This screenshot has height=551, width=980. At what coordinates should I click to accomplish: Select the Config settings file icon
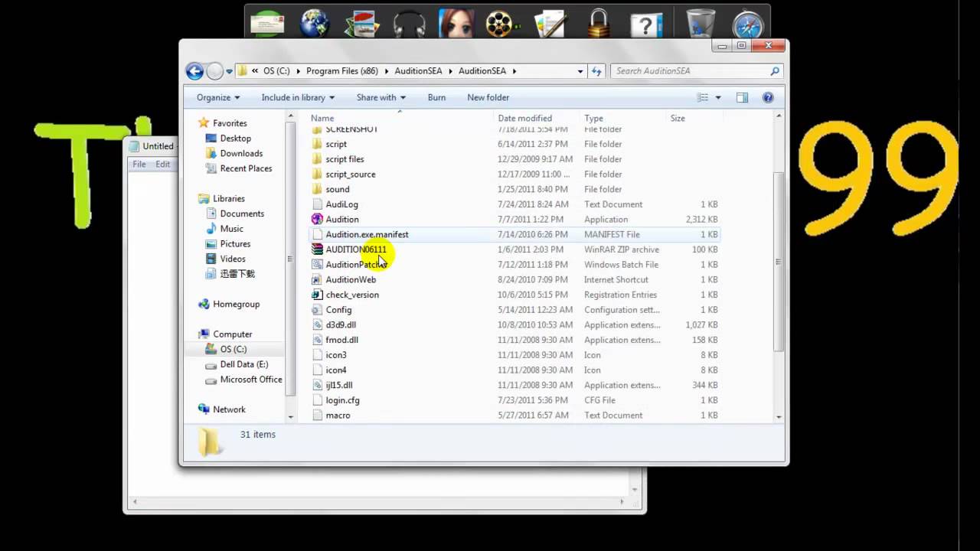pos(317,310)
